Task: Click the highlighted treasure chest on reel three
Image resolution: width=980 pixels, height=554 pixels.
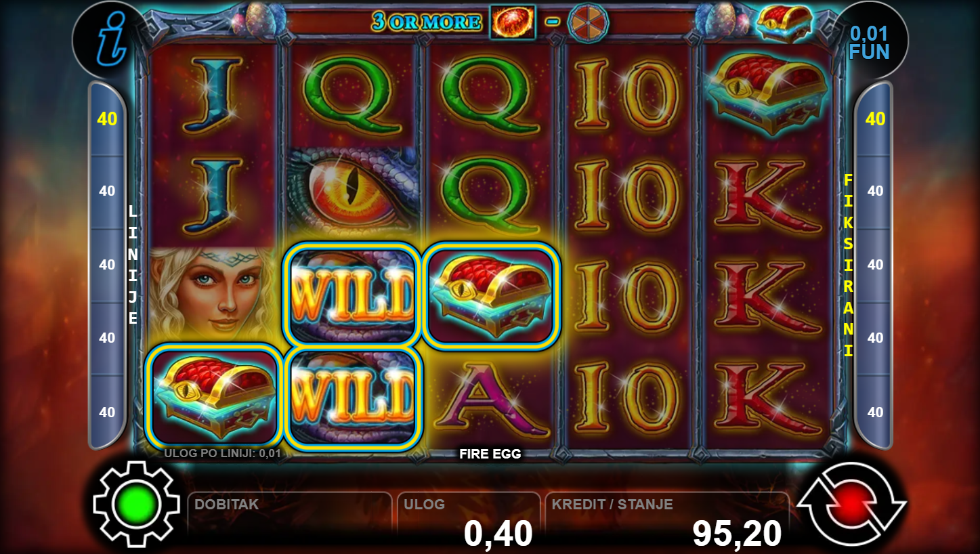Action: pyautogui.click(x=491, y=295)
